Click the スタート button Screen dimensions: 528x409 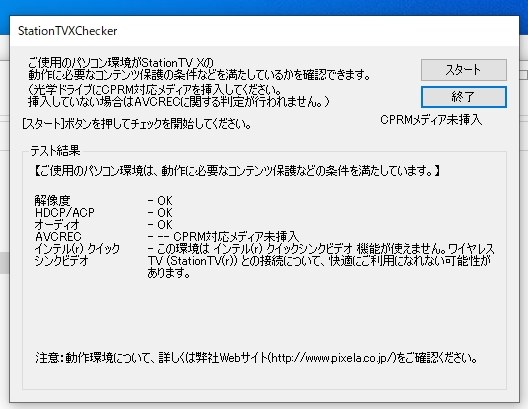coord(464,70)
